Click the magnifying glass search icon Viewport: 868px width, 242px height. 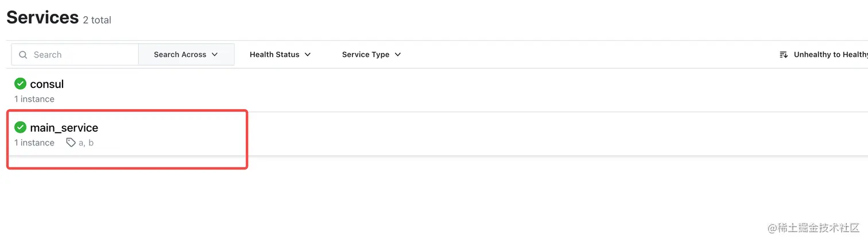click(x=23, y=55)
